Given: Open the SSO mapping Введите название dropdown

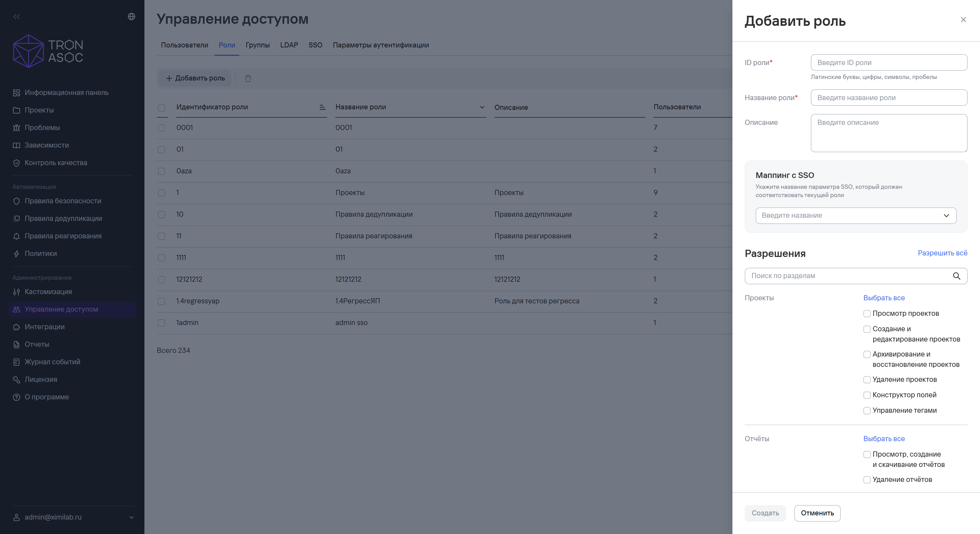Looking at the screenshot, I should pos(856,215).
